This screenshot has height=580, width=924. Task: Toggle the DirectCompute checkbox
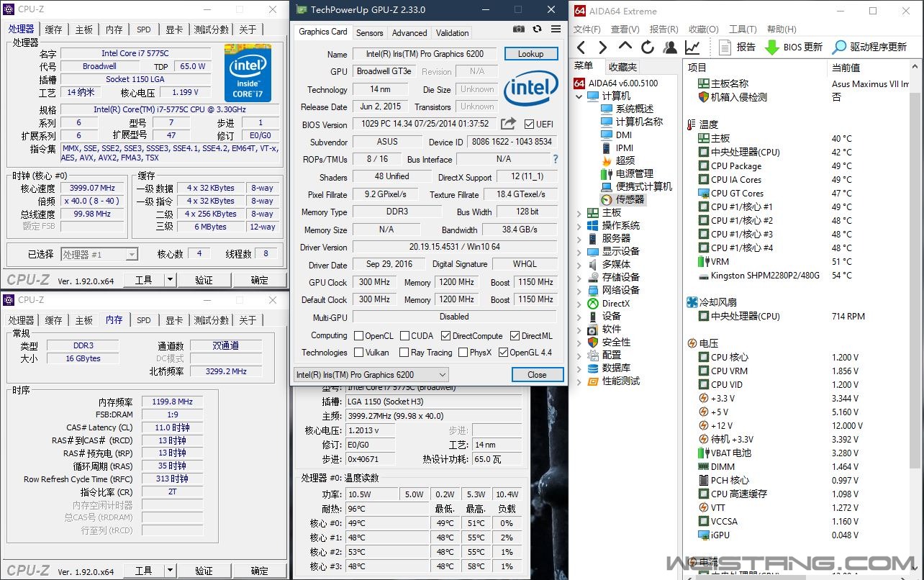[446, 336]
